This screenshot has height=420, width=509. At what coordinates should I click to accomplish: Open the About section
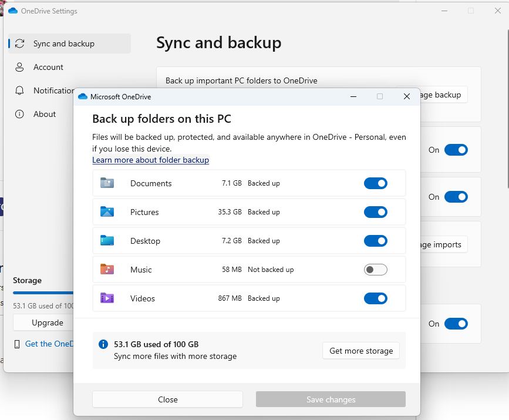pos(46,114)
